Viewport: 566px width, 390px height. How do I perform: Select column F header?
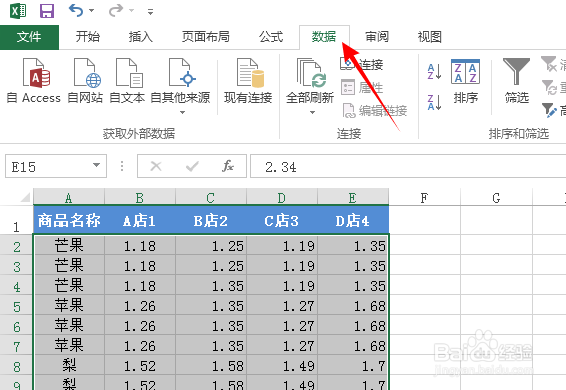(424, 198)
